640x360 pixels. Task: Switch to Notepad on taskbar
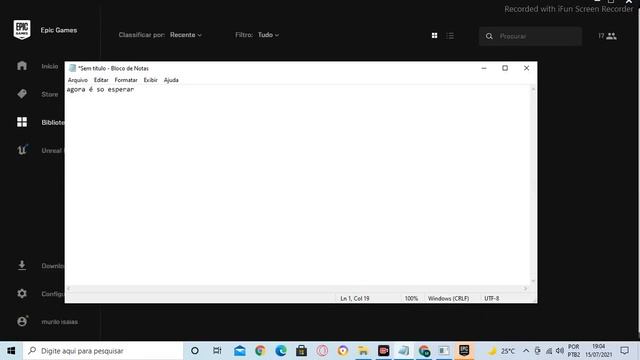pyautogui.click(x=404, y=351)
